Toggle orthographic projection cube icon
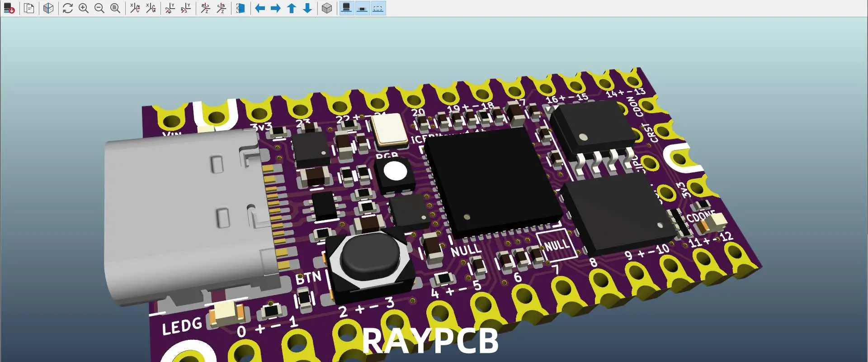Viewport: 868px width, 362px height. point(327,8)
